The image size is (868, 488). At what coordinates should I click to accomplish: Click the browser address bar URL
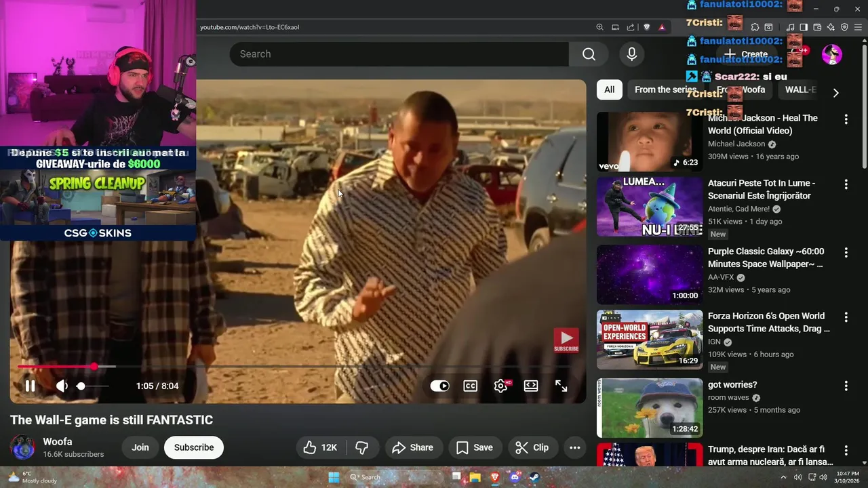point(250,27)
